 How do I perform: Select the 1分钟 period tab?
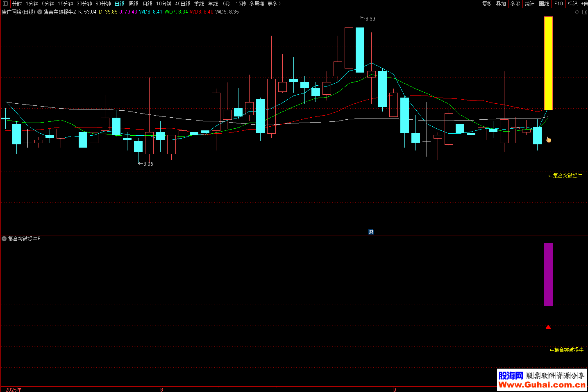[x=32, y=4]
